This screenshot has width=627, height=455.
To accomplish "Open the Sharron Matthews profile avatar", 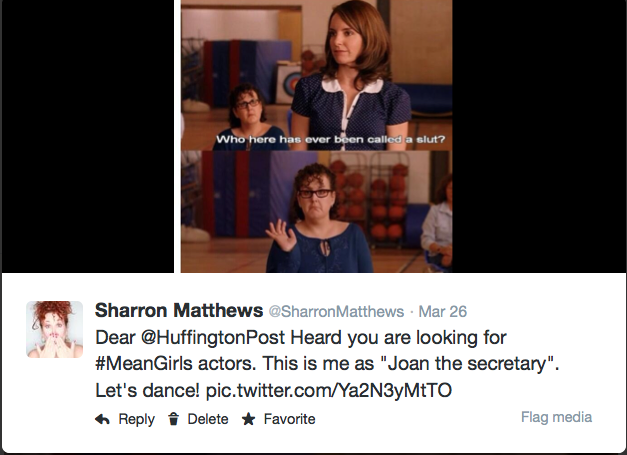I will point(54,329).
